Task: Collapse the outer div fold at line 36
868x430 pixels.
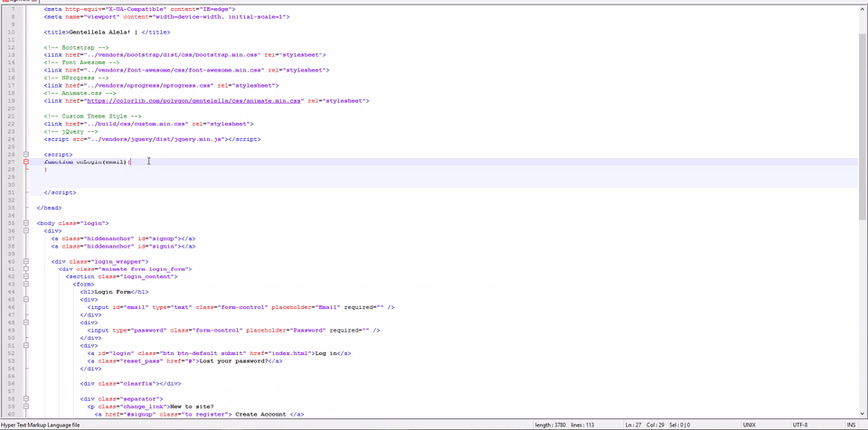Action: (26, 230)
